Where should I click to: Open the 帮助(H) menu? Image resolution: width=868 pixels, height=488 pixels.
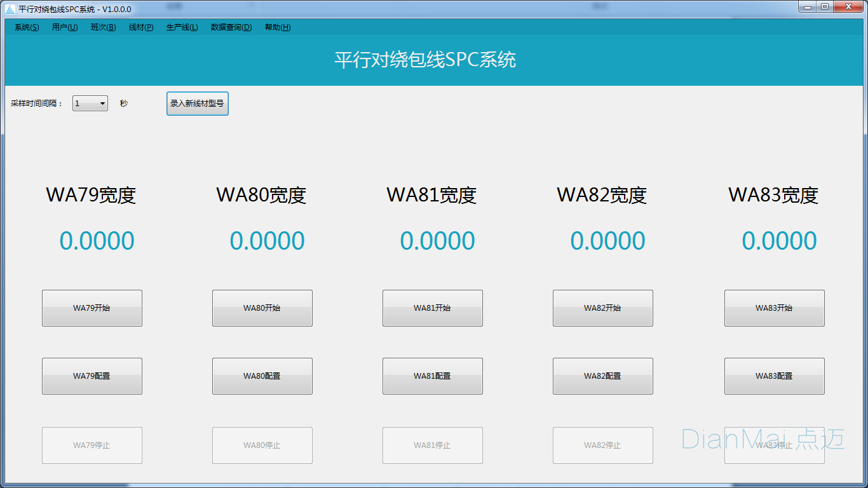(x=278, y=27)
